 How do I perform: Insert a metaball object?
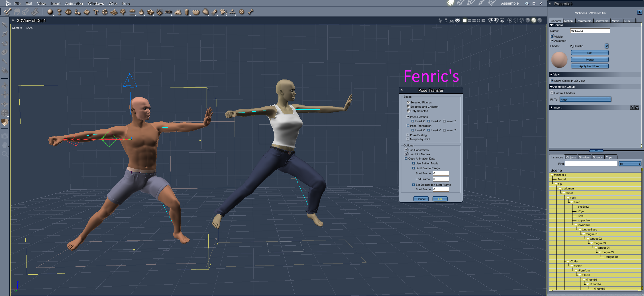(x=78, y=12)
